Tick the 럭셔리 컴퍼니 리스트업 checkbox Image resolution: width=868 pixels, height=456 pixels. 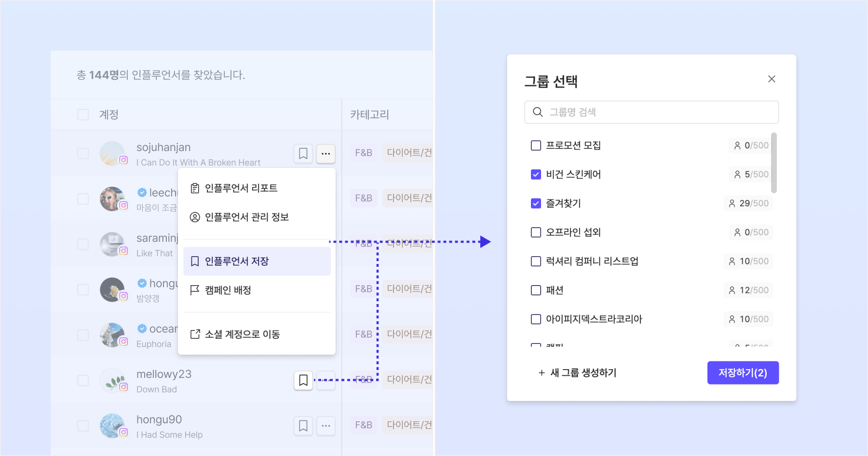click(x=536, y=261)
